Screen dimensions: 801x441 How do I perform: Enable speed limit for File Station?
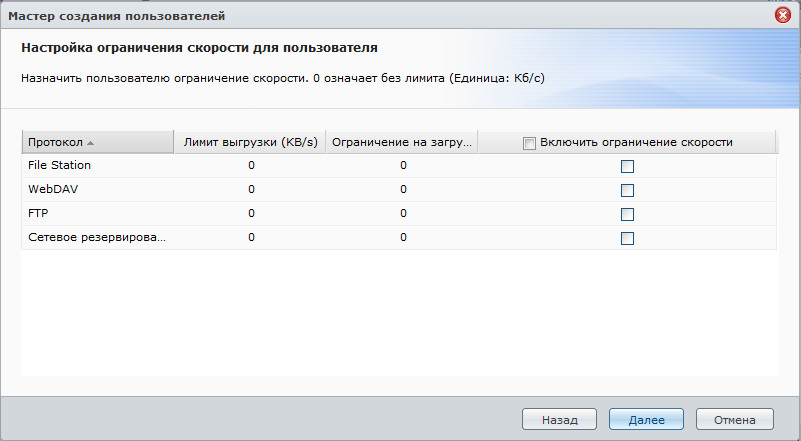pos(627,166)
